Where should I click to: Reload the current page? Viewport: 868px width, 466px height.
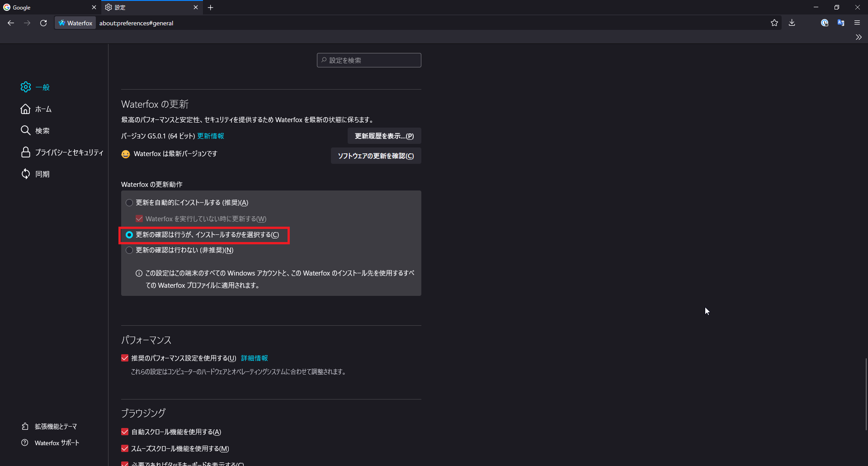pyautogui.click(x=43, y=23)
